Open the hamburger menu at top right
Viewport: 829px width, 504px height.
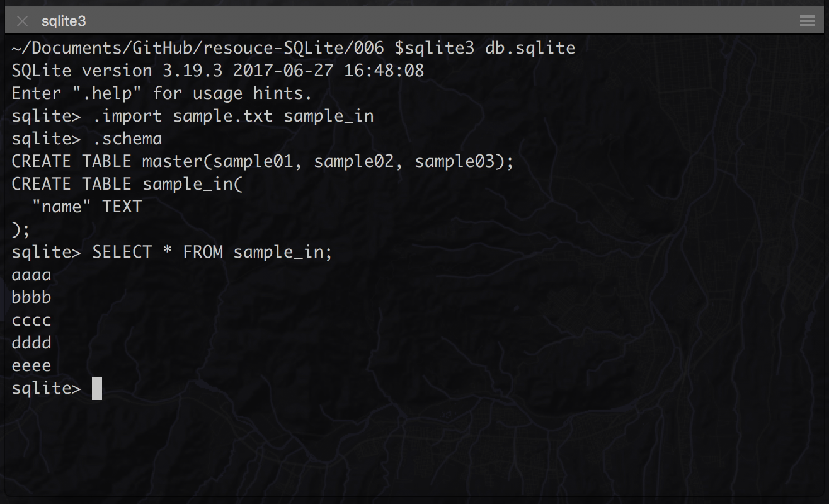click(807, 21)
